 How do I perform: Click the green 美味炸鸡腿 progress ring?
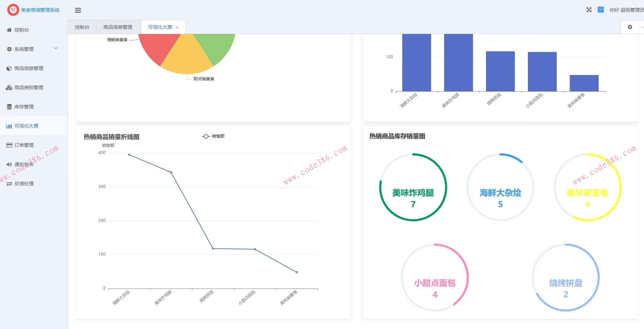(x=413, y=187)
